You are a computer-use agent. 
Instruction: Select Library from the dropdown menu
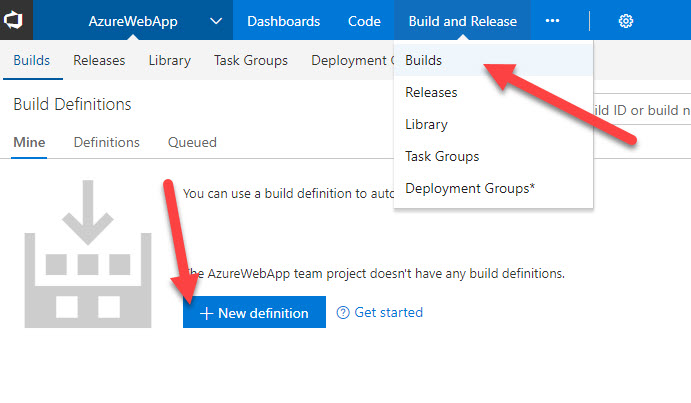tap(426, 124)
